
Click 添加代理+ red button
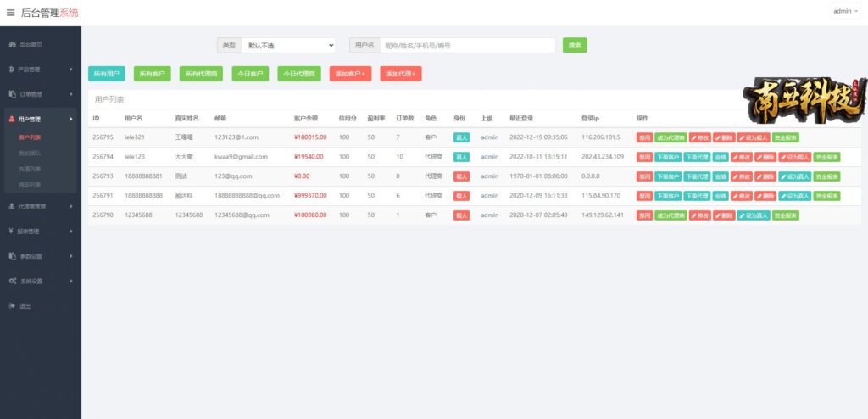click(401, 74)
